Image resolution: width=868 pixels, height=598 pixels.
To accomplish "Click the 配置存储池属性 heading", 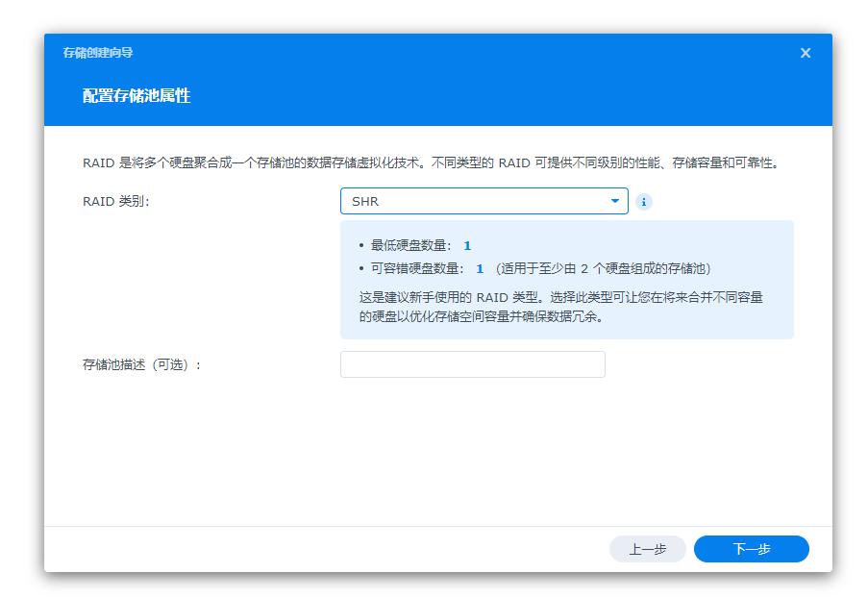I will pos(136,96).
